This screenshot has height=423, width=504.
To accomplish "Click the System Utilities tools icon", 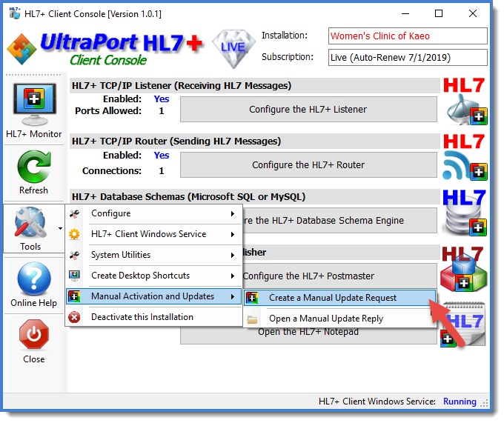I will (x=74, y=256).
